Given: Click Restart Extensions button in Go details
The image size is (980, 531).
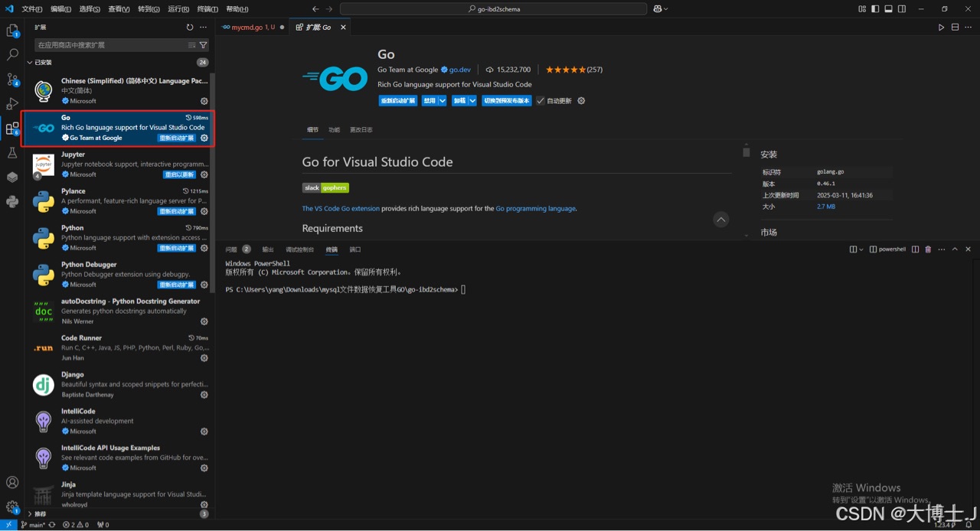Looking at the screenshot, I should click(398, 100).
